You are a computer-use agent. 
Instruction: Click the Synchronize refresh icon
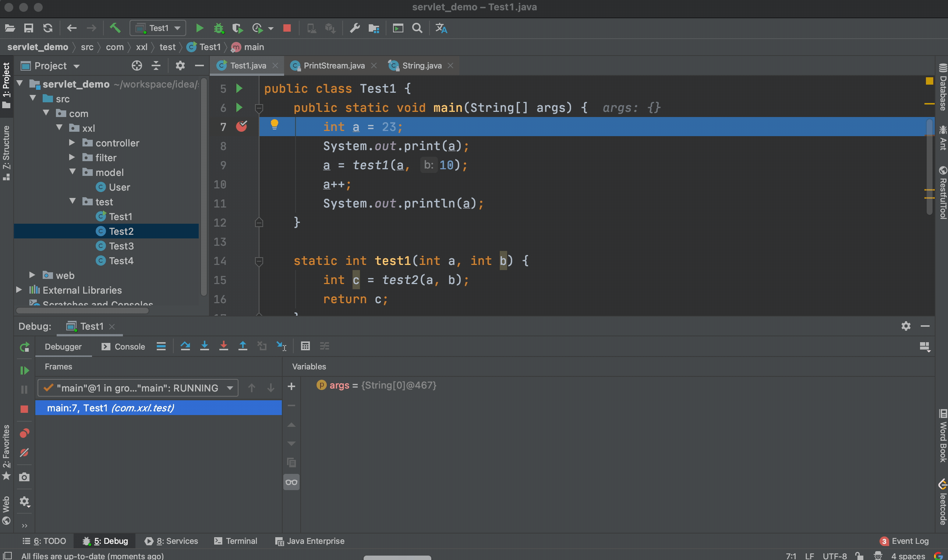[x=47, y=28]
